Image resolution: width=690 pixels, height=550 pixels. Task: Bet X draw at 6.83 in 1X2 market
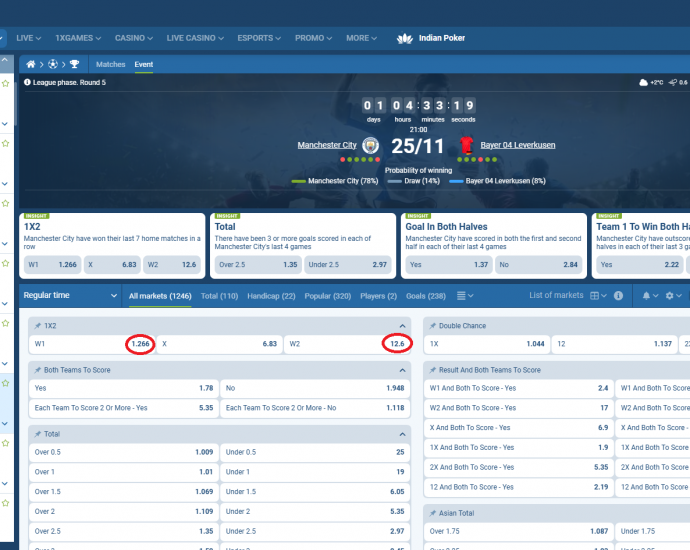tap(219, 344)
